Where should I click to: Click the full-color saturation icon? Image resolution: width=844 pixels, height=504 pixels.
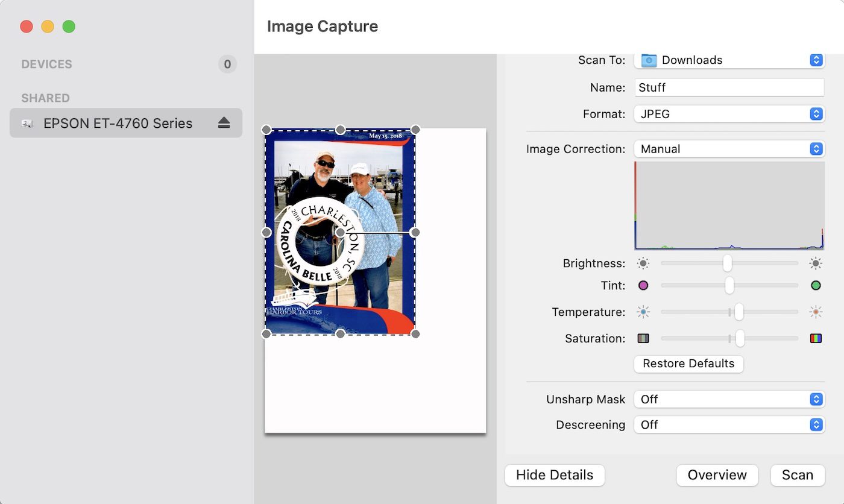(x=816, y=338)
